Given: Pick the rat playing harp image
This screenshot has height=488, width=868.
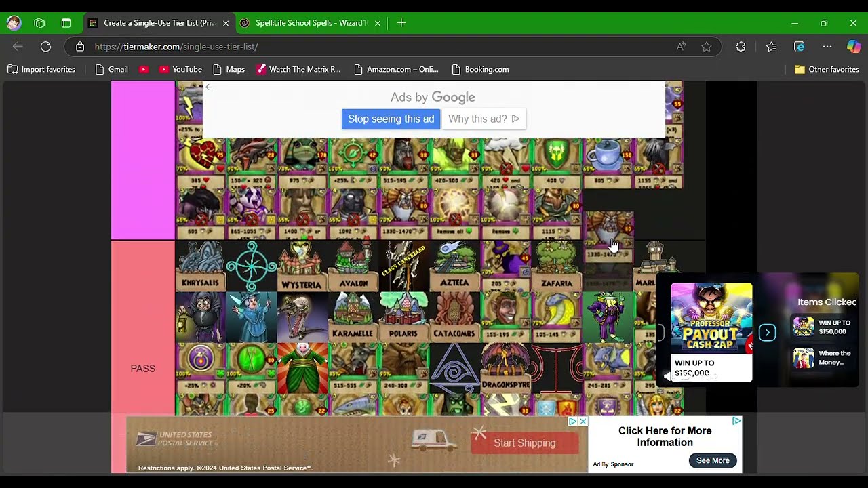Looking at the screenshot, I should (302, 317).
